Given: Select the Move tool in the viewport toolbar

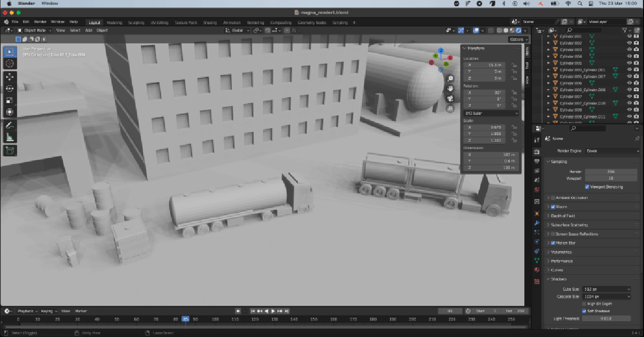Looking at the screenshot, I should point(10,76).
